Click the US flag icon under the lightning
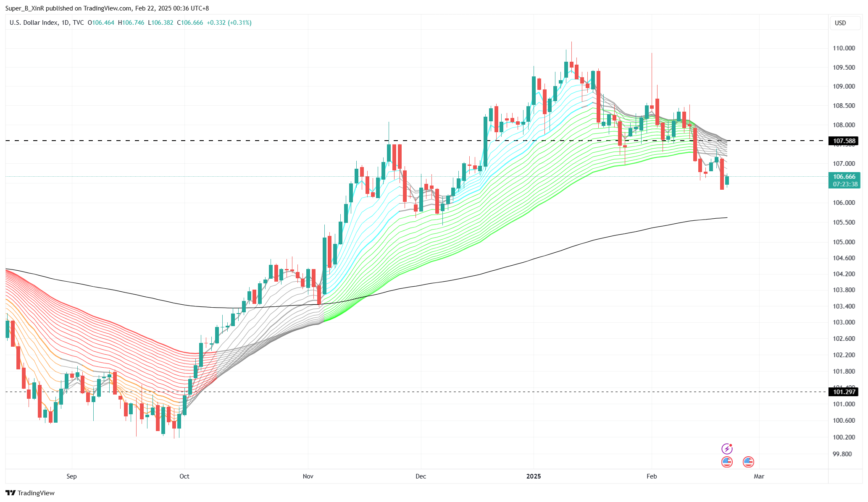The height and width of the screenshot is (502, 868). click(727, 462)
